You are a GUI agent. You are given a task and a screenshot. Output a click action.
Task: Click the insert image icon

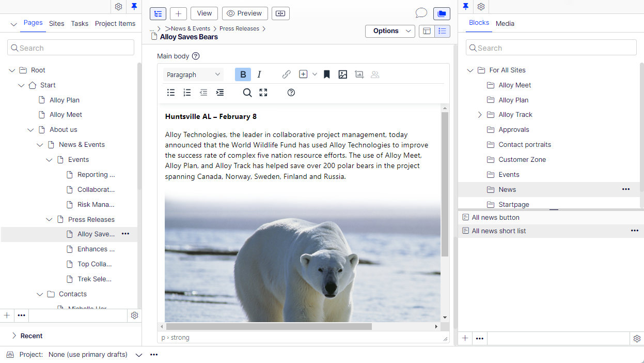[x=342, y=74]
